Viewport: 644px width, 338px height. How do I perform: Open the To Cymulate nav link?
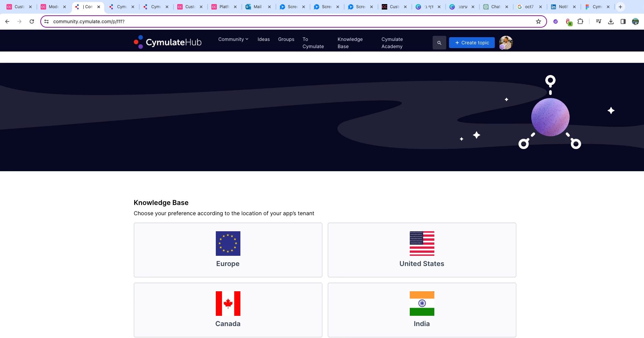pyautogui.click(x=313, y=43)
